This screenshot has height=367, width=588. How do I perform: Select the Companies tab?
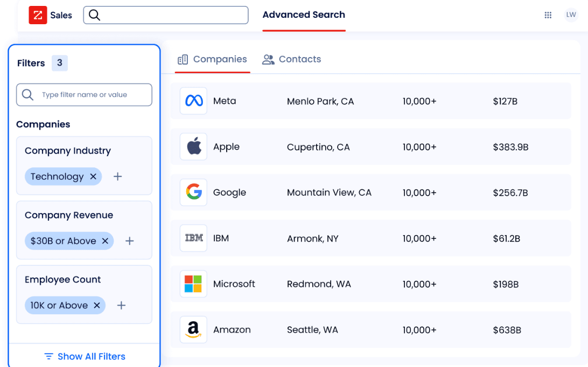(212, 59)
